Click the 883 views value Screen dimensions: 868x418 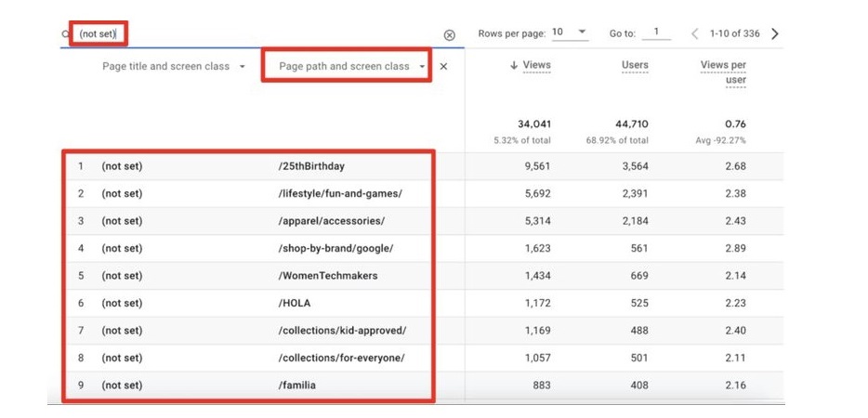(542, 385)
